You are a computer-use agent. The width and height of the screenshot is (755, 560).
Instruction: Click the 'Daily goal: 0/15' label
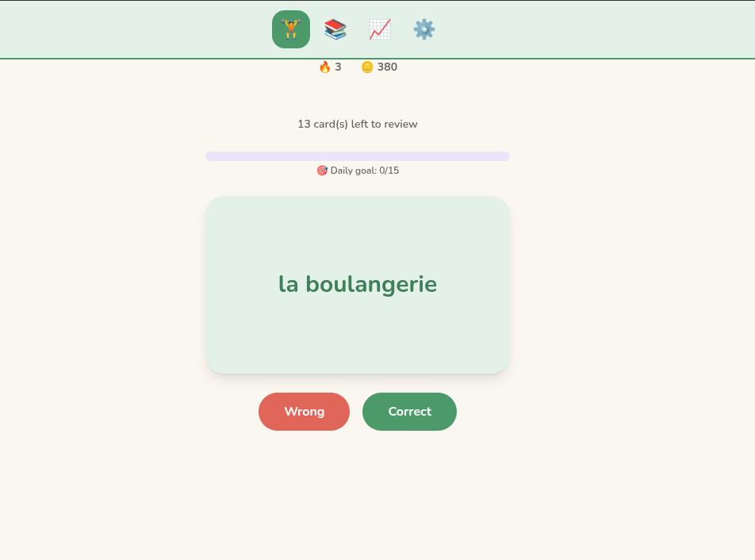365,171
